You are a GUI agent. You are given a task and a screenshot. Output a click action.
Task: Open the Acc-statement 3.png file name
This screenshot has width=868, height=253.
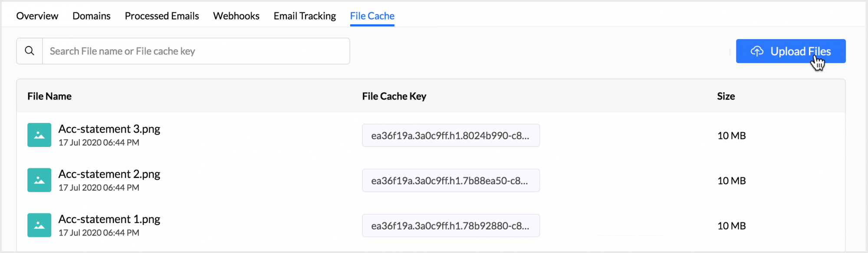[109, 129]
